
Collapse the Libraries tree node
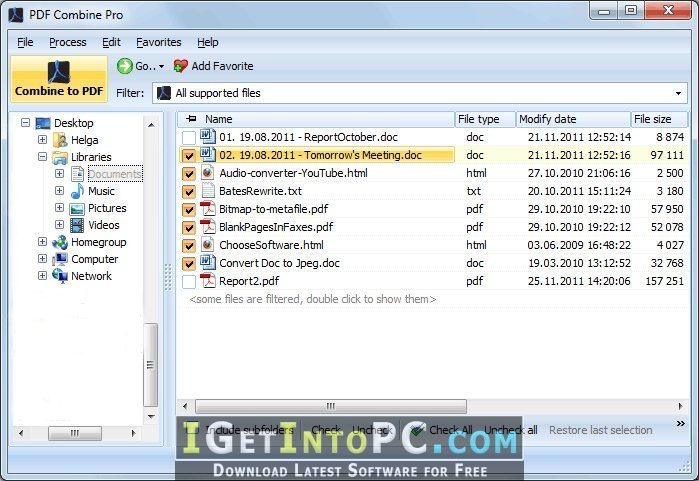[x=42, y=156]
